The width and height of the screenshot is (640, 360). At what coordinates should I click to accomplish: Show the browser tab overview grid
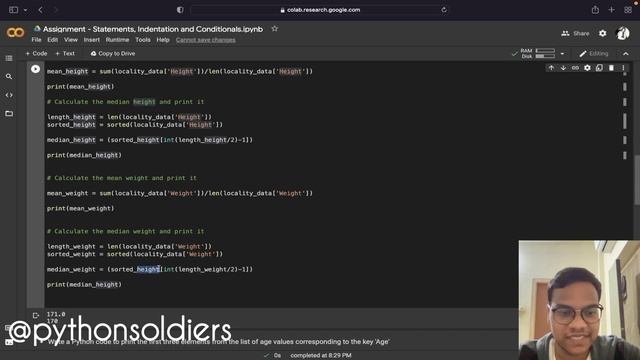click(x=628, y=10)
